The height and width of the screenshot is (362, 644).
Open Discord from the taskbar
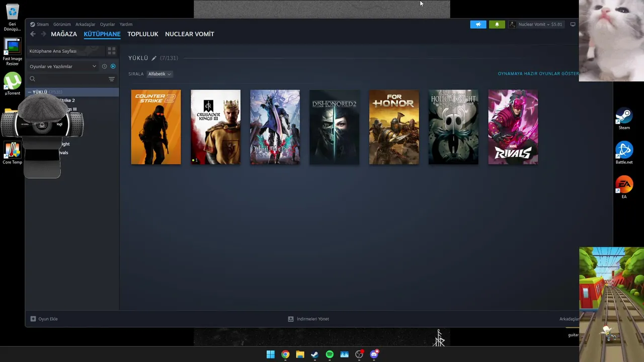point(374,354)
